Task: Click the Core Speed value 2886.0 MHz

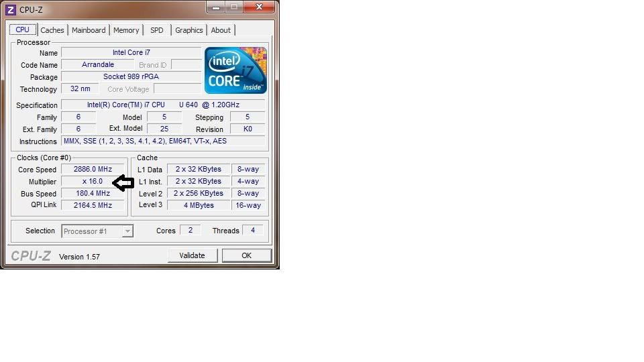Action: 93,169
